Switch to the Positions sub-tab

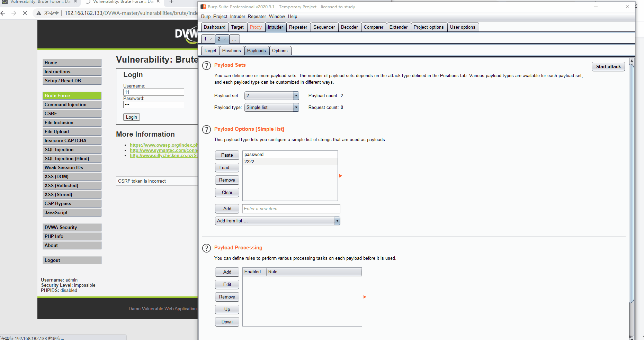(x=231, y=51)
